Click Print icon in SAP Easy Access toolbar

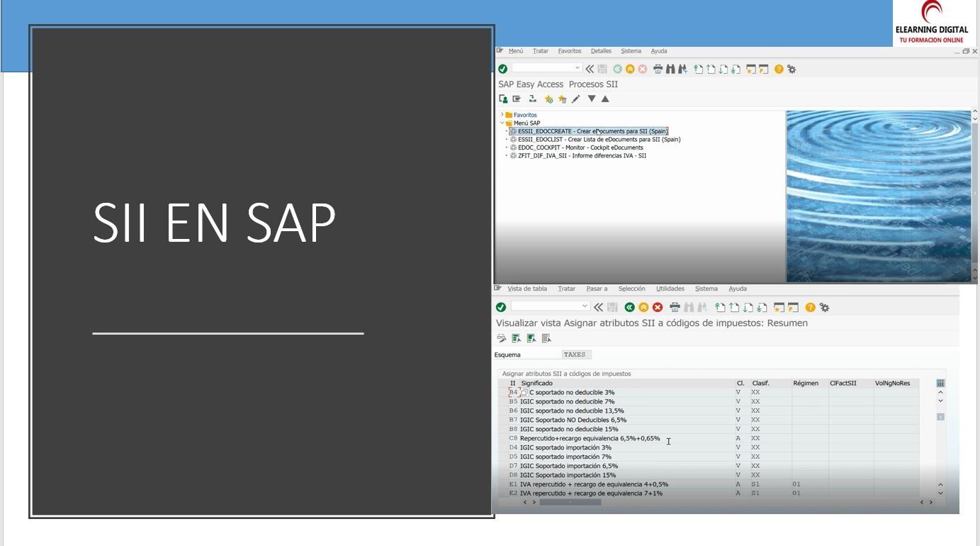658,69
